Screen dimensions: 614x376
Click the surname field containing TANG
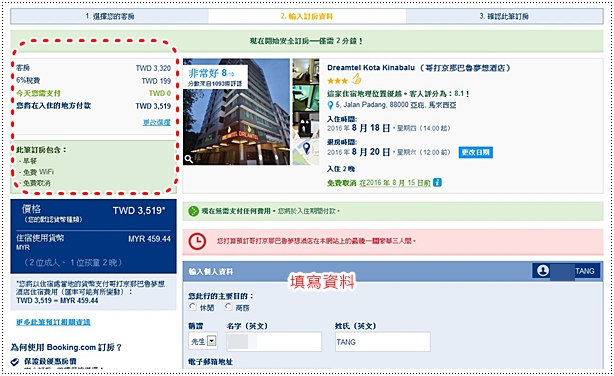point(383,342)
